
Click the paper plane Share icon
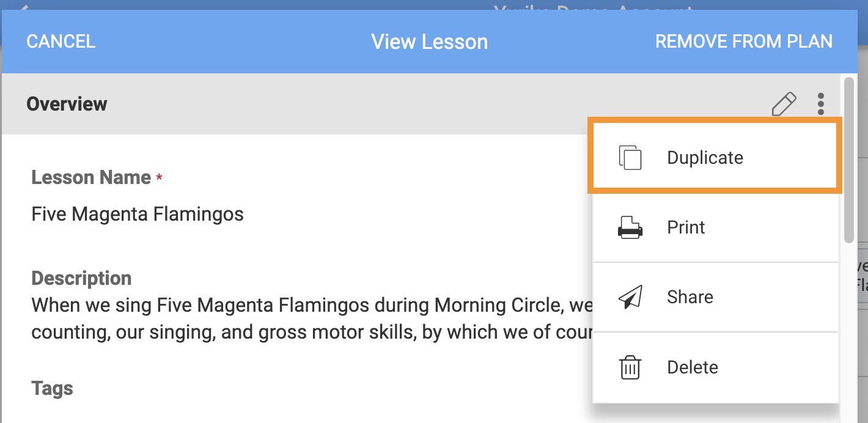(630, 297)
